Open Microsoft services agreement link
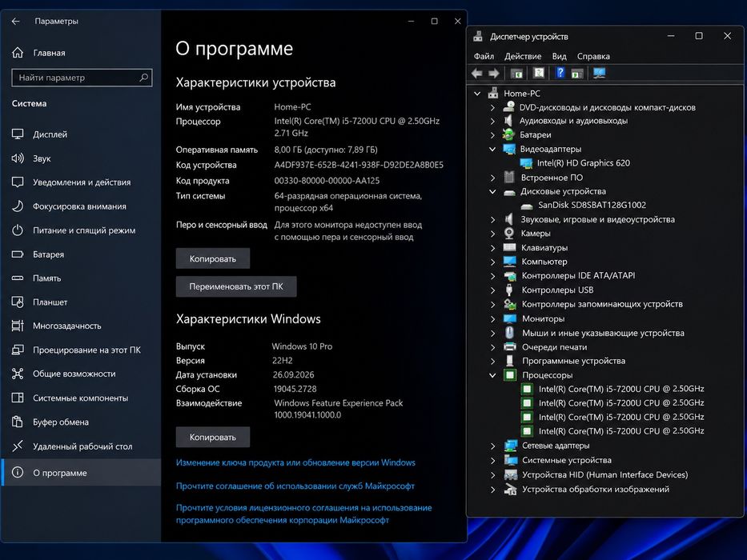This screenshot has width=747, height=560. point(295,486)
